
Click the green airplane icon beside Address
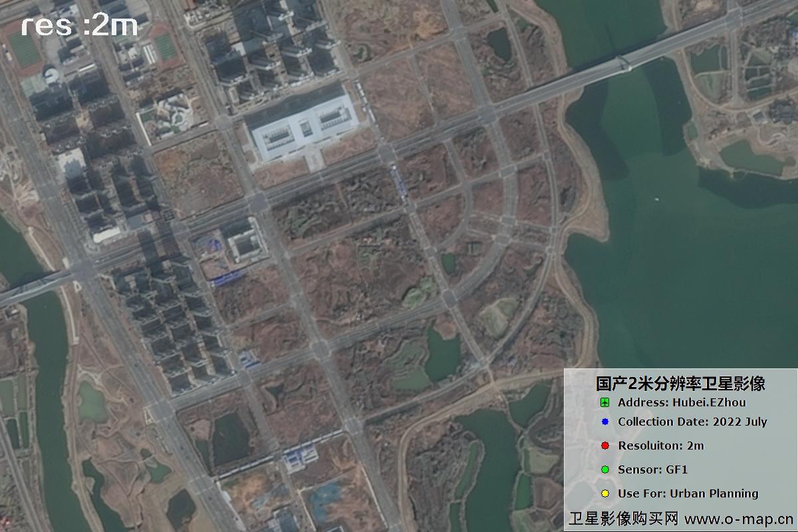(x=604, y=402)
